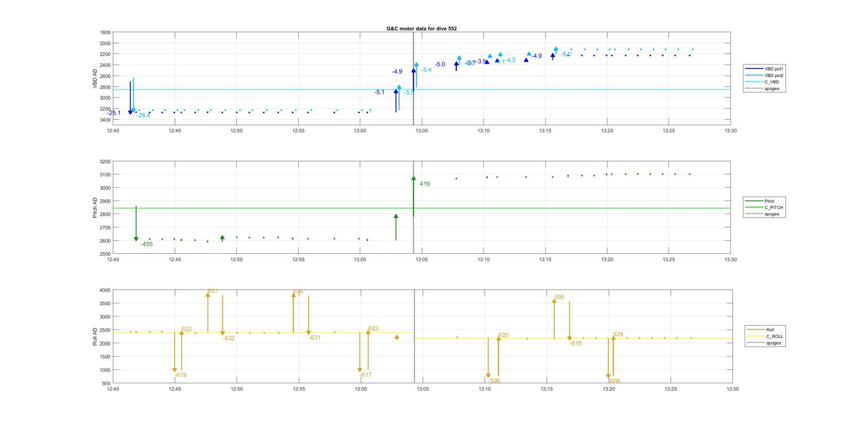Select the "VBD pot2" legend entry
868x430 pixels.
point(764,75)
